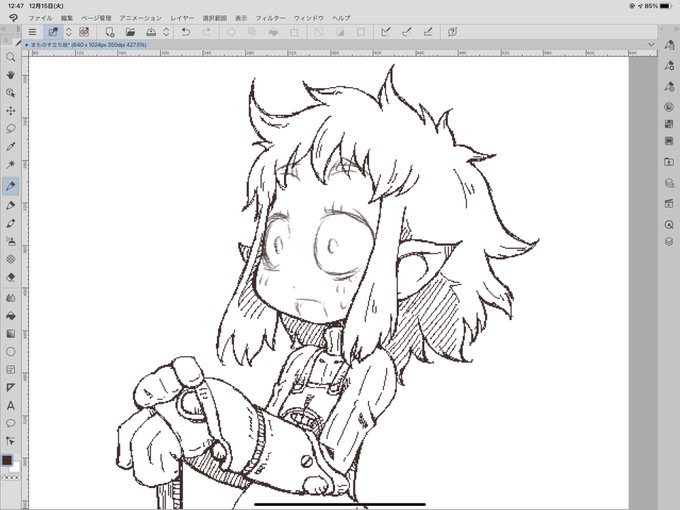Select the Eyedropper tool
Image resolution: width=680 pixels, height=510 pixels.
pos(10,147)
